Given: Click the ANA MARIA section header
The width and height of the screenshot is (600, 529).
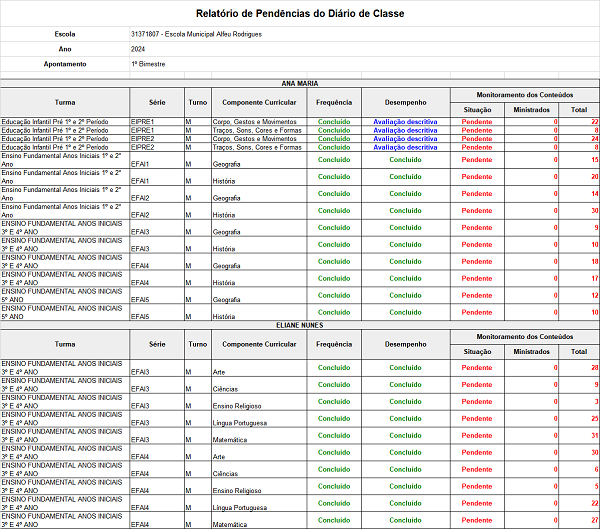Looking at the screenshot, I should (x=300, y=82).
